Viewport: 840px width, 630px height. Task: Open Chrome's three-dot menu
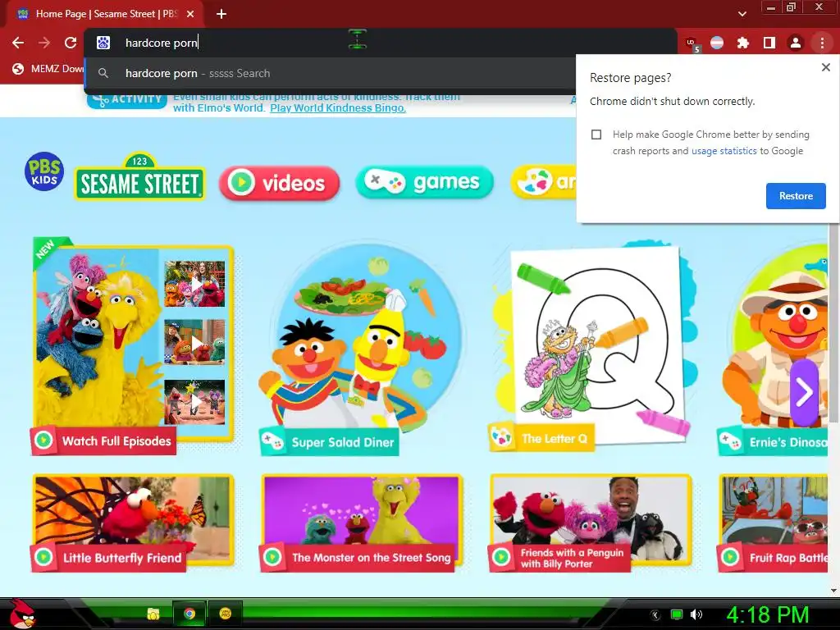[x=822, y=43]
